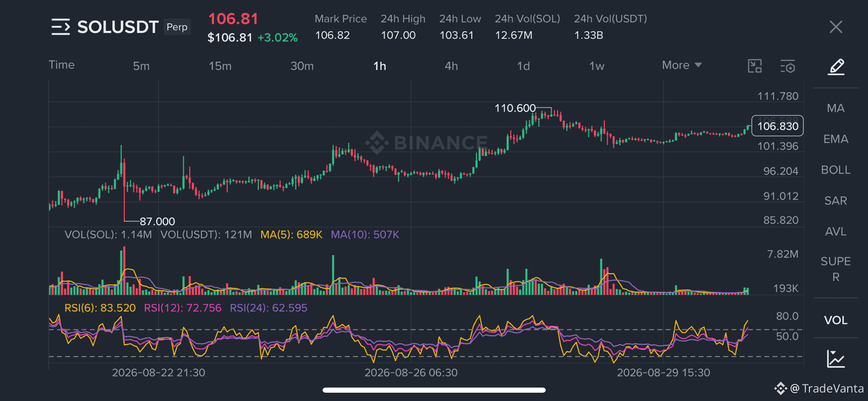The width and height of the screenshot is (868, 401).
Task: Switch to the 30m interval
Action: (x=302, y=66)
